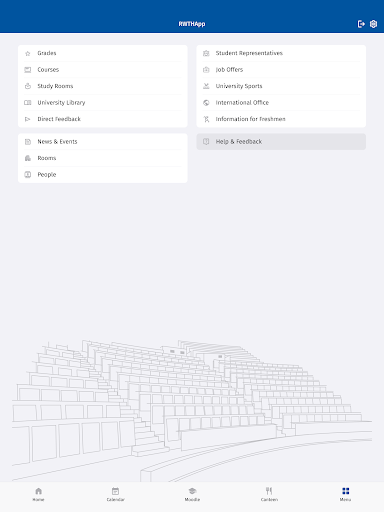The height and width of the screenshot is (512, 384).
Task: Switch to the Calendar tab
Action: [115, 494]
